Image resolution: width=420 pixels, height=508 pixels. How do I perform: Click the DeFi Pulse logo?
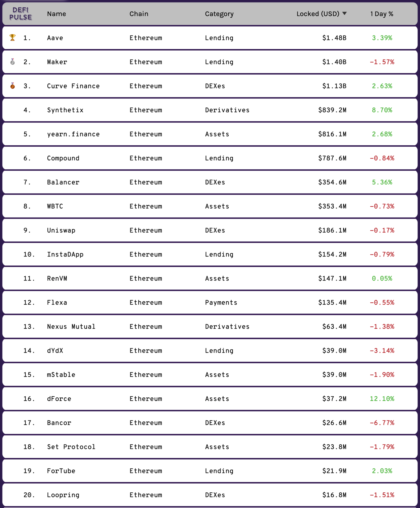(21, 14)
